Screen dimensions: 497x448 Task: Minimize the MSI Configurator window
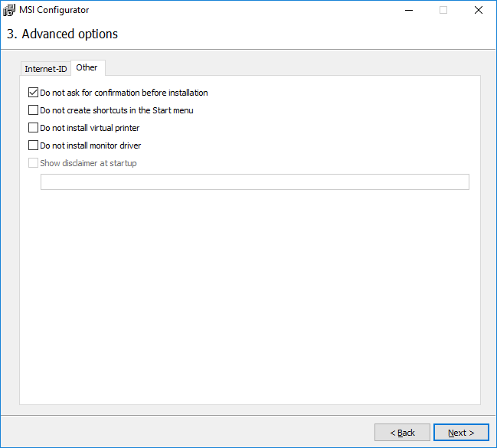tap(407, 10)
